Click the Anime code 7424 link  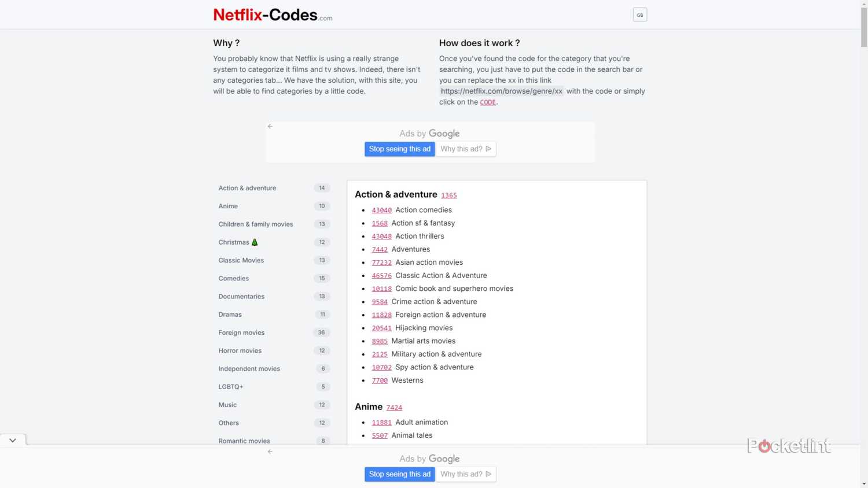click(x=394, y=408)
